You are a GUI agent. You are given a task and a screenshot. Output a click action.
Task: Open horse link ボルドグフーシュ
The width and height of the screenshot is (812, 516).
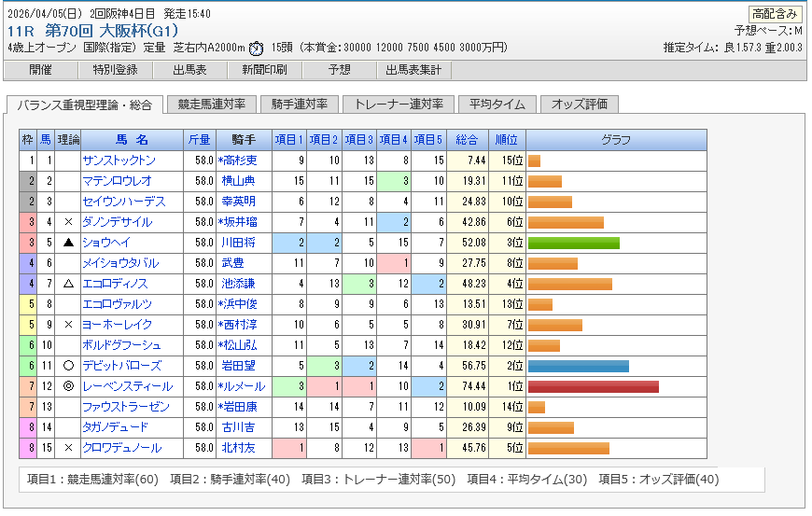[x=121, y=345]
